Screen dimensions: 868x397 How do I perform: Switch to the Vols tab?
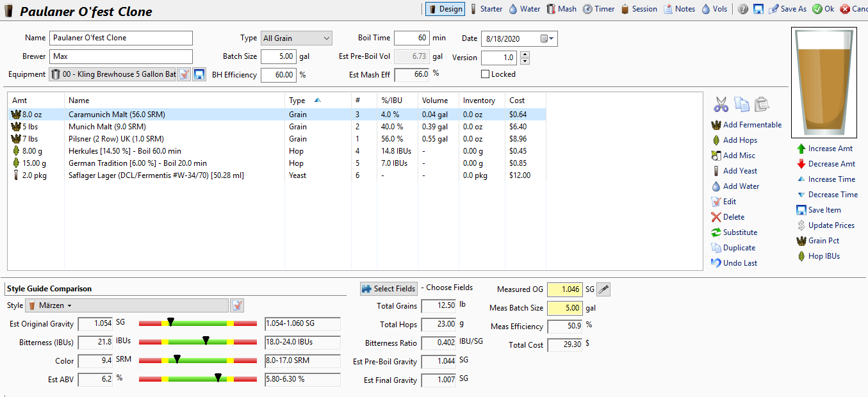714,9
